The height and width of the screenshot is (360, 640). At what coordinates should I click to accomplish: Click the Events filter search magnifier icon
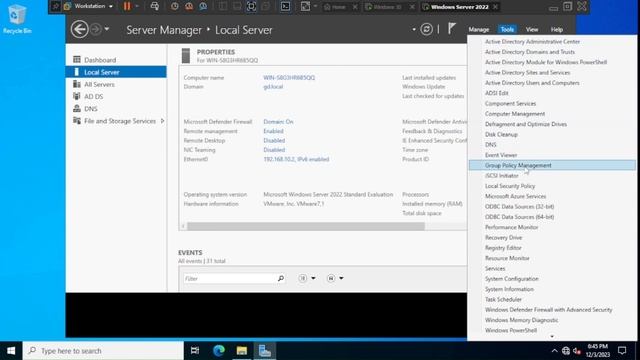point(281,278)
